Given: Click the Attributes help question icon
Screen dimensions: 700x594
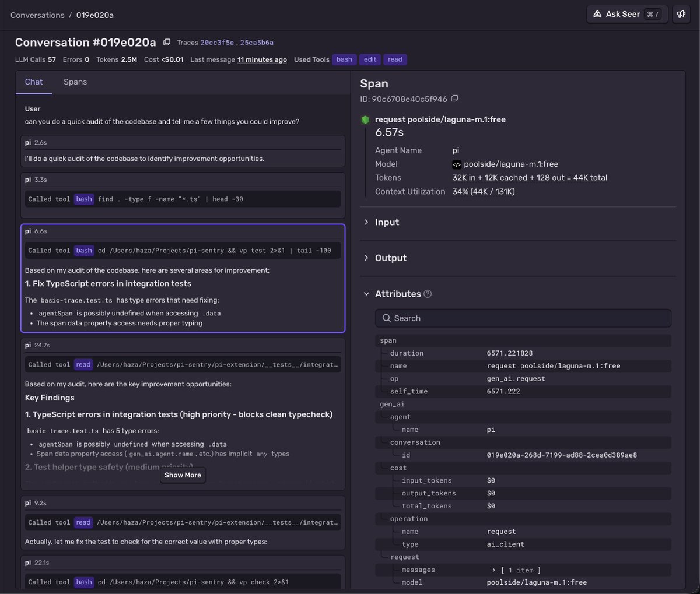Looking at the screenshot, I should tap(428, 294).
